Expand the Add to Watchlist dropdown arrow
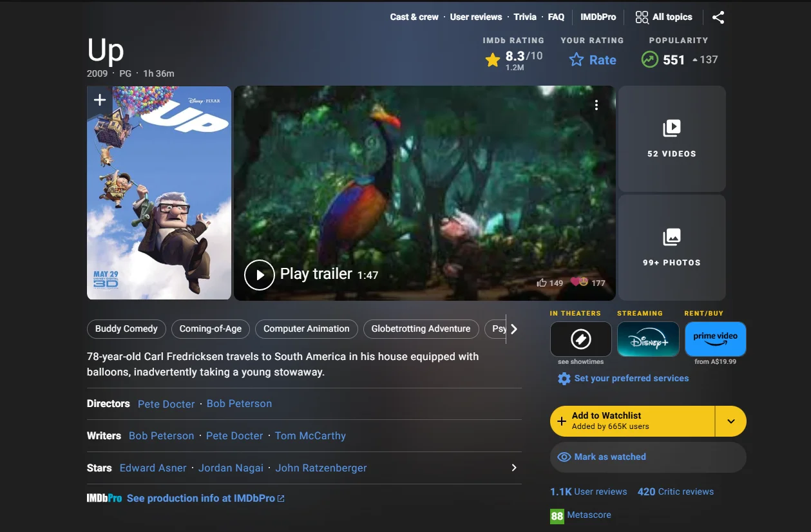 [x=731, y=421]
